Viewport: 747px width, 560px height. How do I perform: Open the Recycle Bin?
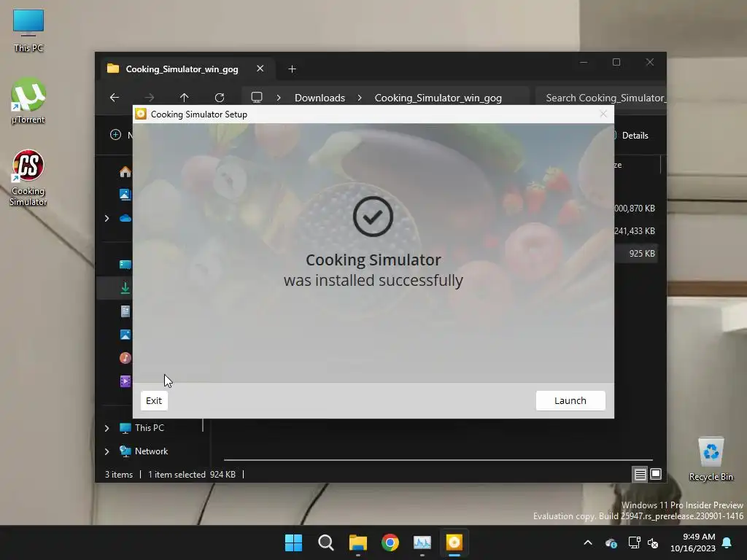click(711, 459)
